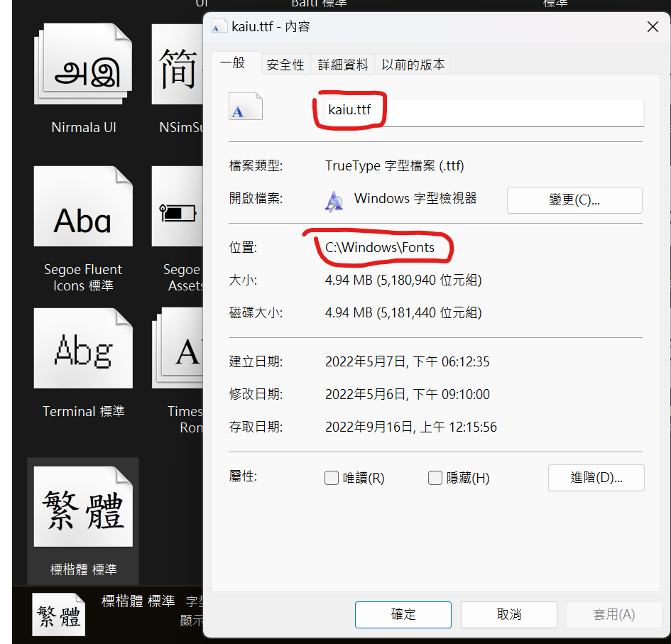
Task: Select the Terminal 標準 font icon
Action: click(x=83, y=349)
